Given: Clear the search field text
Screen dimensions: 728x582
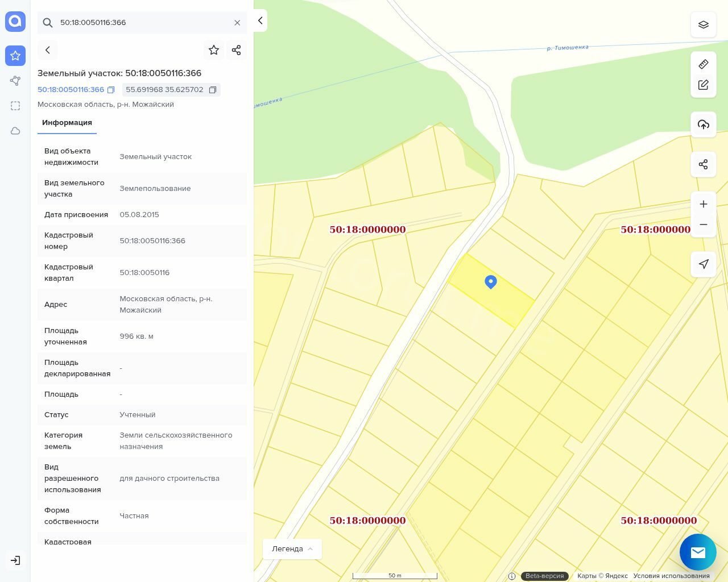Looking at the screenshot, I should point(237,23).
